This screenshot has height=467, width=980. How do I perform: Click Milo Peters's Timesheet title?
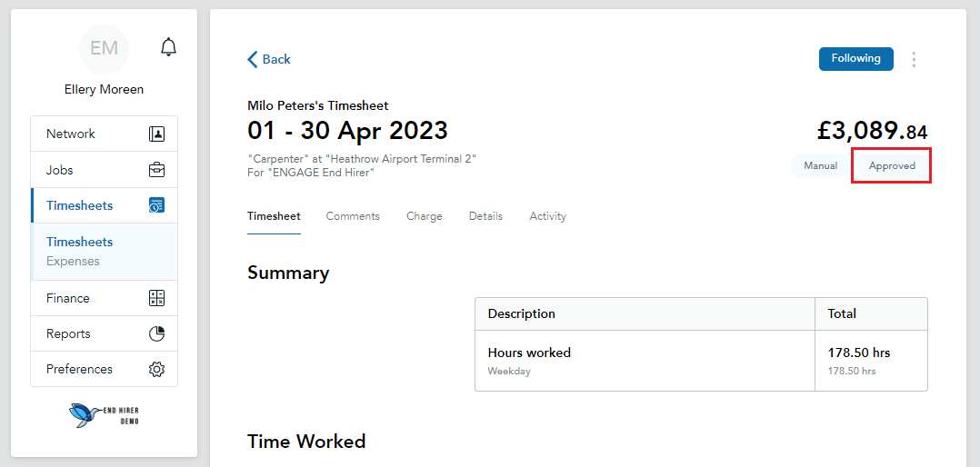pyautogui.click(x=318, y=105)
